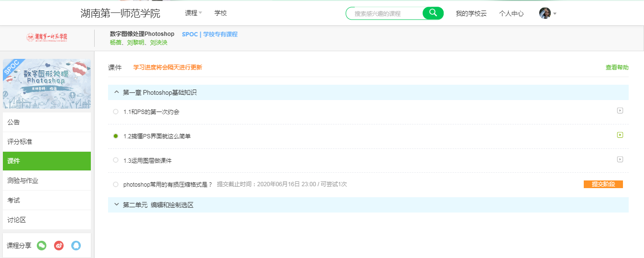Expand 第二单元 编辑和绘制选区 section

(117, 205)
